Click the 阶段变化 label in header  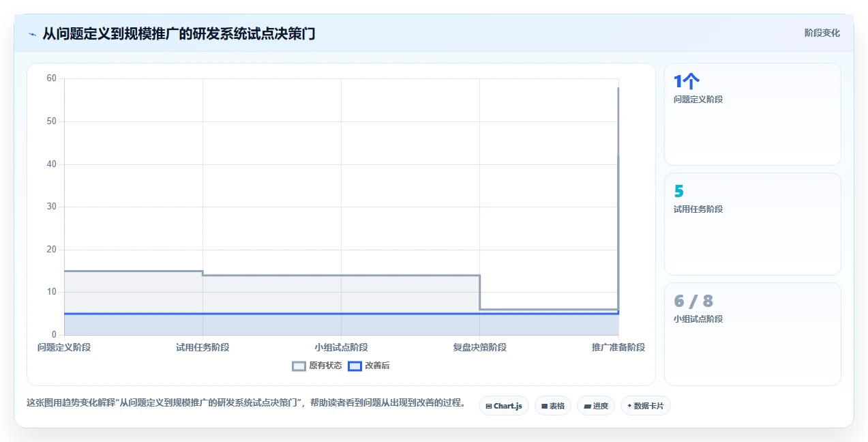tap(822, 33)
